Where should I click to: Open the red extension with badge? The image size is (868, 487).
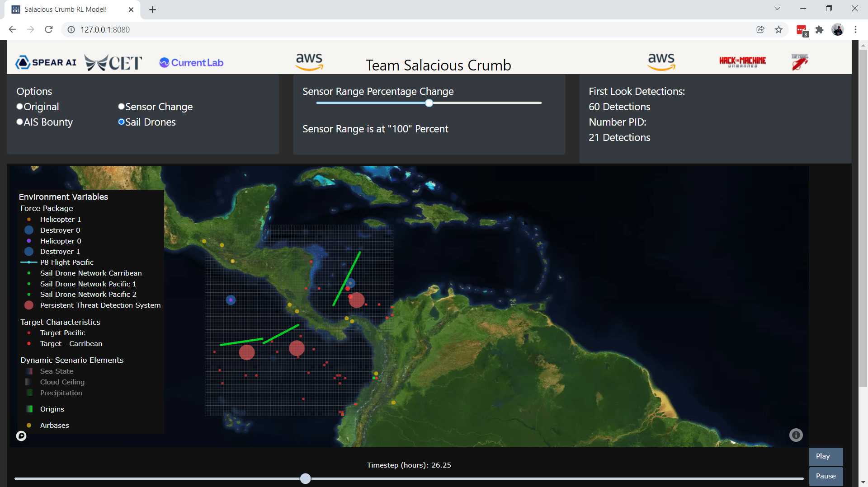point(802,30)
